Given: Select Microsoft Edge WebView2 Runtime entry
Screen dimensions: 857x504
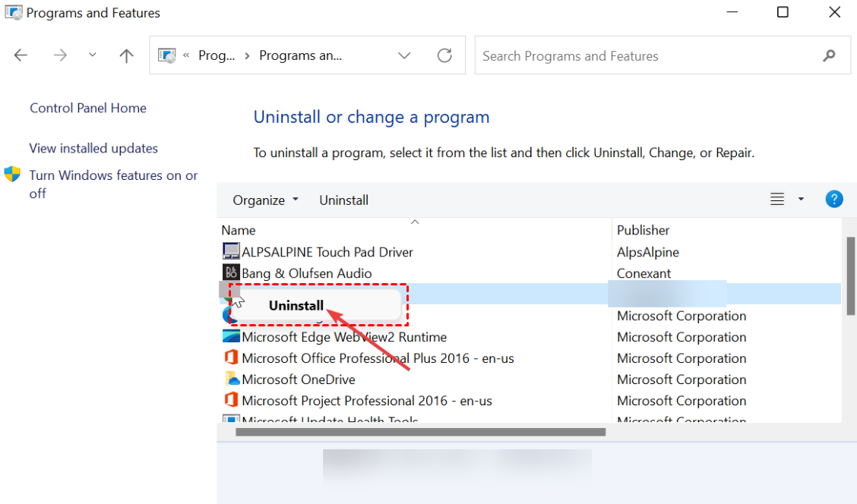Looking at the screenshot, I should click(344, 338).
